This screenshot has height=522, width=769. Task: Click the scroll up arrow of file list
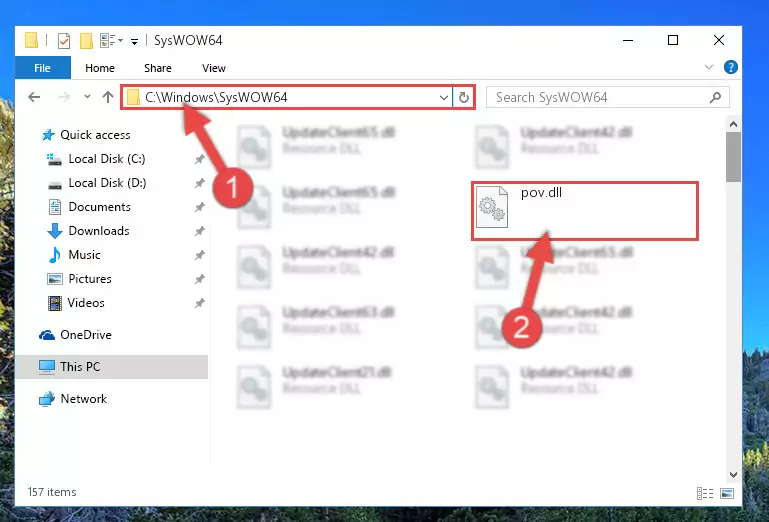(733, 124)
